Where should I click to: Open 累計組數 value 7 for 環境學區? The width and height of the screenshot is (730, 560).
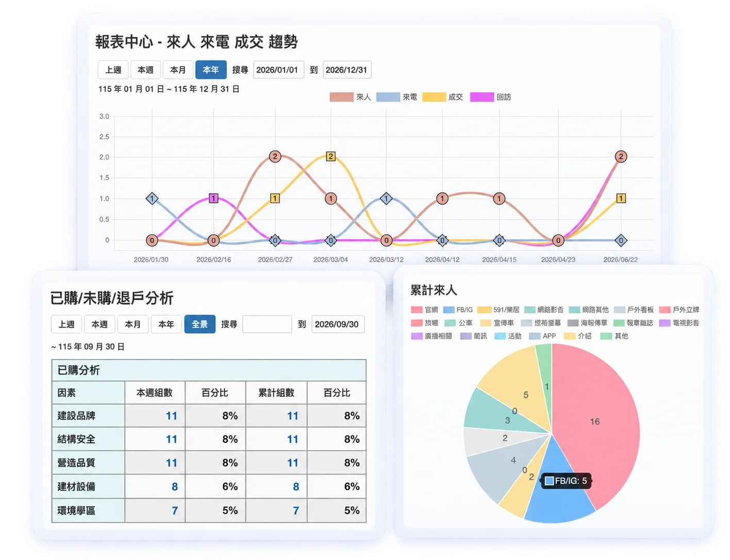pyautogui.click(x=296, y=510)
